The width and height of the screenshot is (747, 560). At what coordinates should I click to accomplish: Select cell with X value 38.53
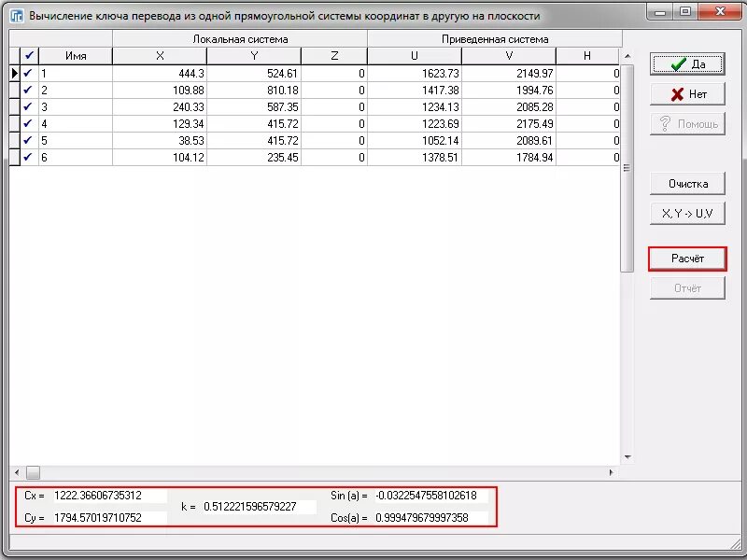[x=160, y=141]
